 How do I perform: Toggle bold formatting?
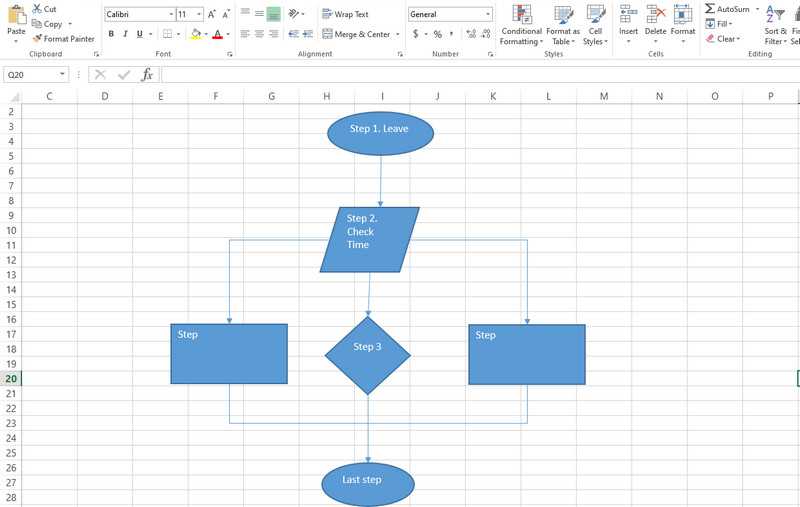pos(111,34)
